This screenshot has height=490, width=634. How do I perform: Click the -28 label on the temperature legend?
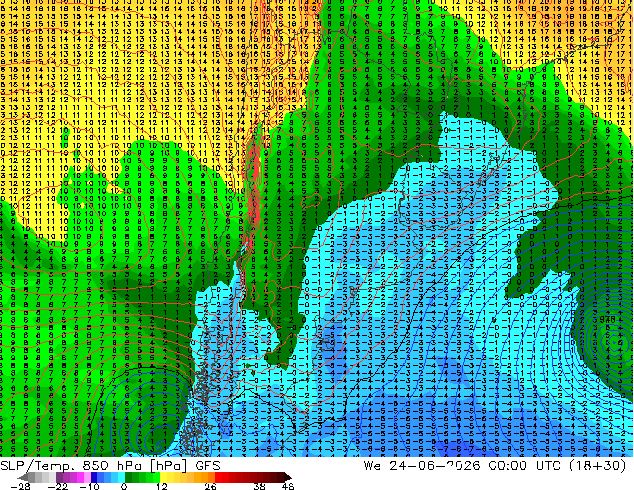(x=20, y=486)
